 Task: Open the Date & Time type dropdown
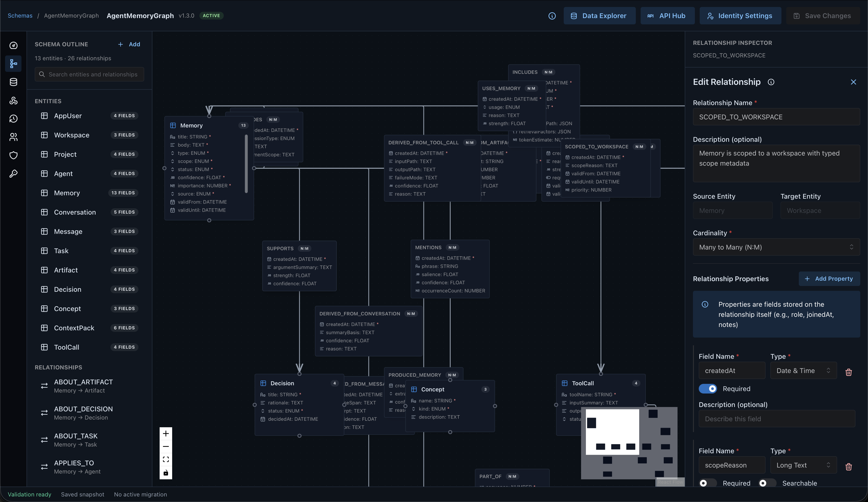[x=803, y=371]
